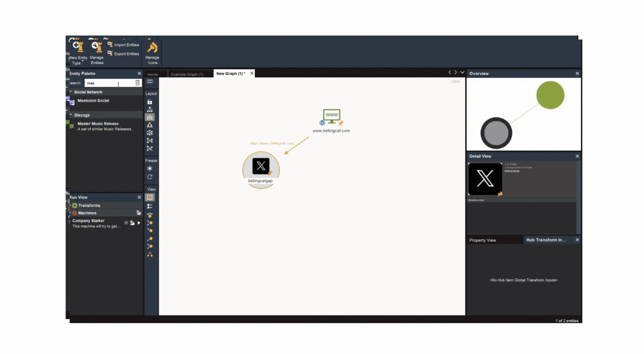Toggle the layout lock icon
The width and height of the screenshot is (644, 354).
pos(150,102)
